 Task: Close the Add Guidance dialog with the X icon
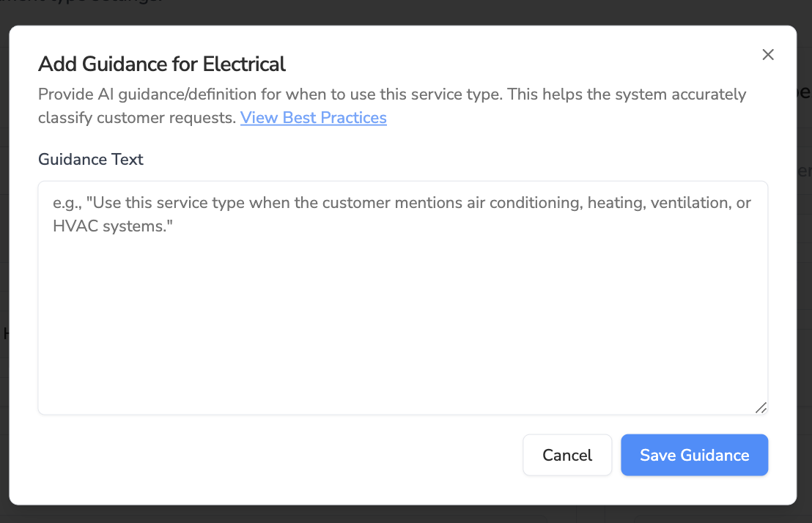pyautogui.click(x=768, y=54)
